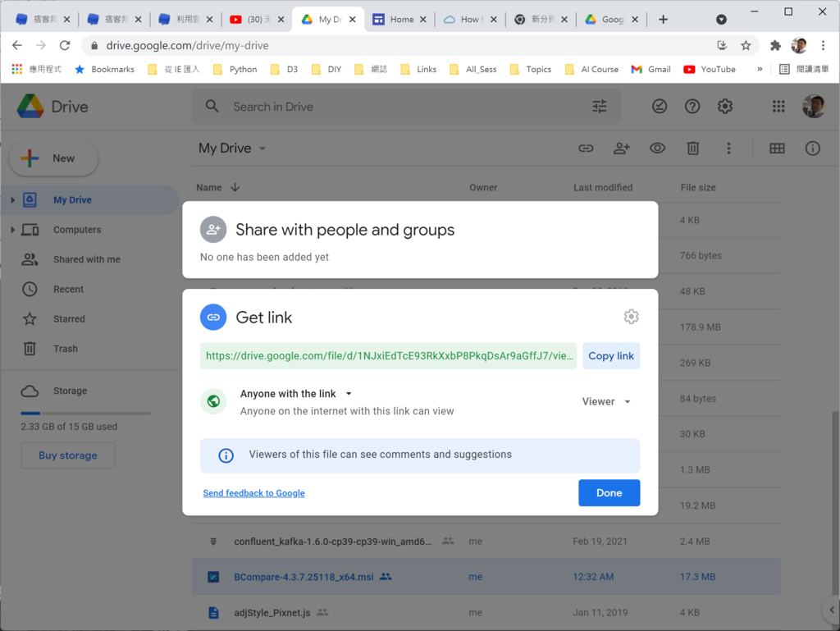Open Google apps grid launcher
Screen dimensions: 840x631
[778, 106]
